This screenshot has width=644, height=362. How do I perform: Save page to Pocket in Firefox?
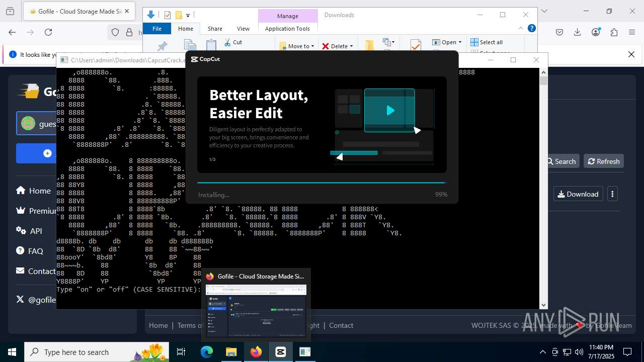tap(559, 32)
